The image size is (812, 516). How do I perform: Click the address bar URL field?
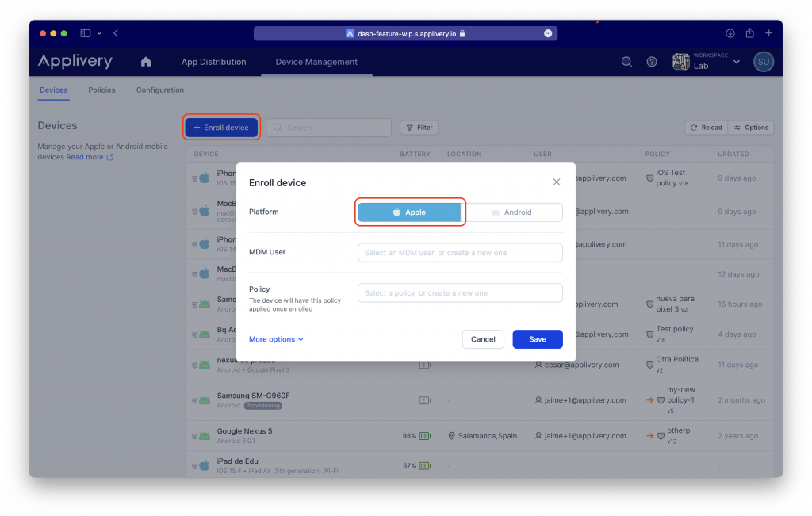(x=405, y=33)
